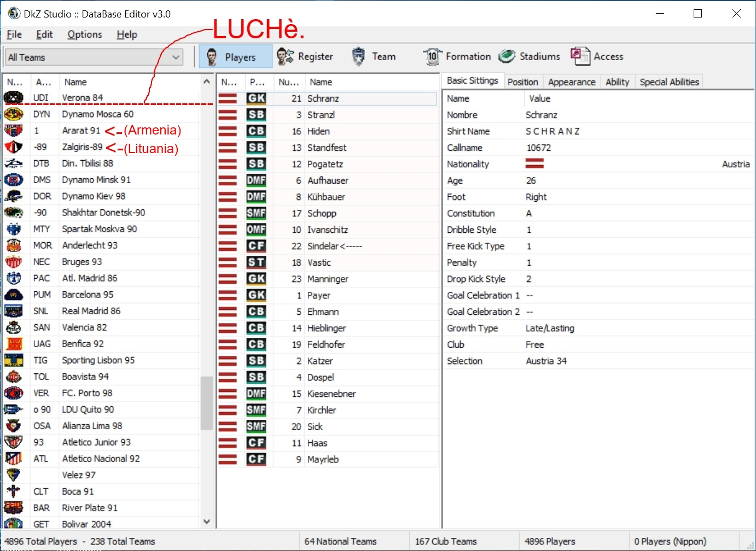
Task: Switch to the Special Abilities tab
Action: point(669,82)
